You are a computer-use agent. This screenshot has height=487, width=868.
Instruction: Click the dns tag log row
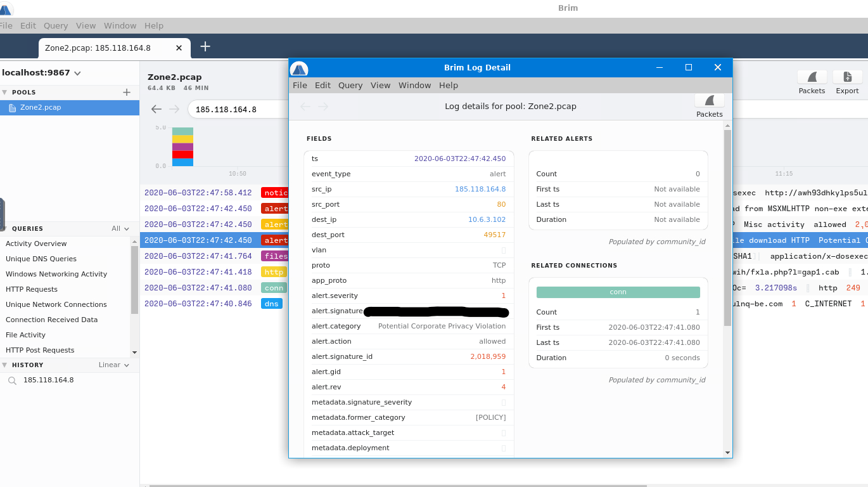215,304
